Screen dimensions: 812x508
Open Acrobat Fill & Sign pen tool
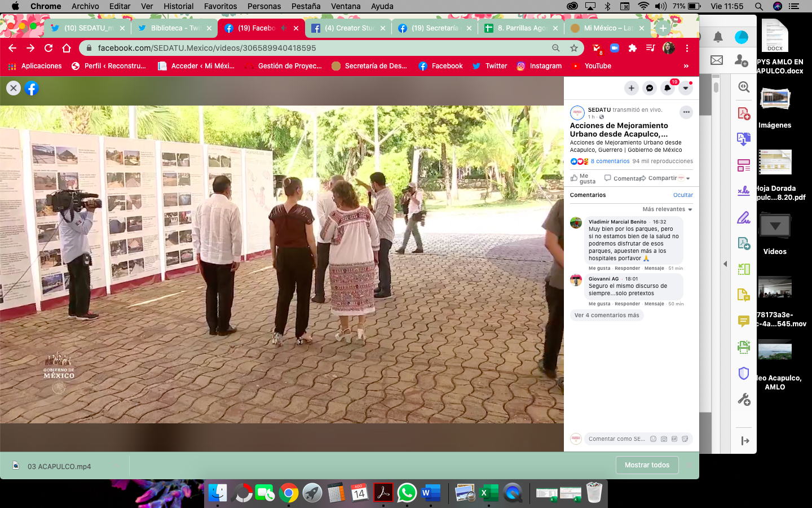(x=744, y=217)
